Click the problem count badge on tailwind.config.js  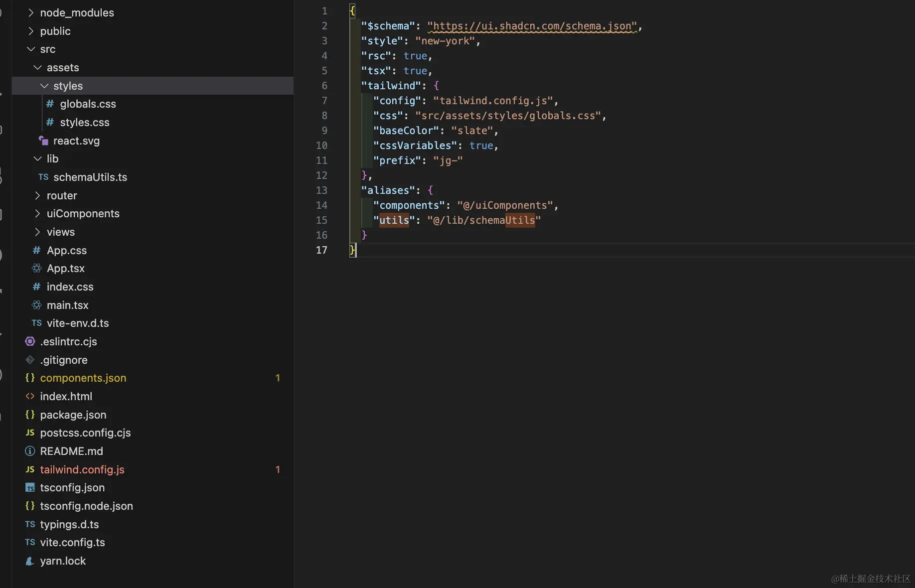coord(278,469)
